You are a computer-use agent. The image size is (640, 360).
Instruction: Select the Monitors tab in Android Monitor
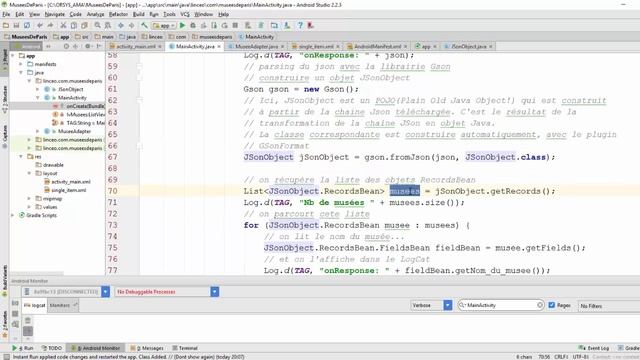pyautogui.click(x=63, y=305)
